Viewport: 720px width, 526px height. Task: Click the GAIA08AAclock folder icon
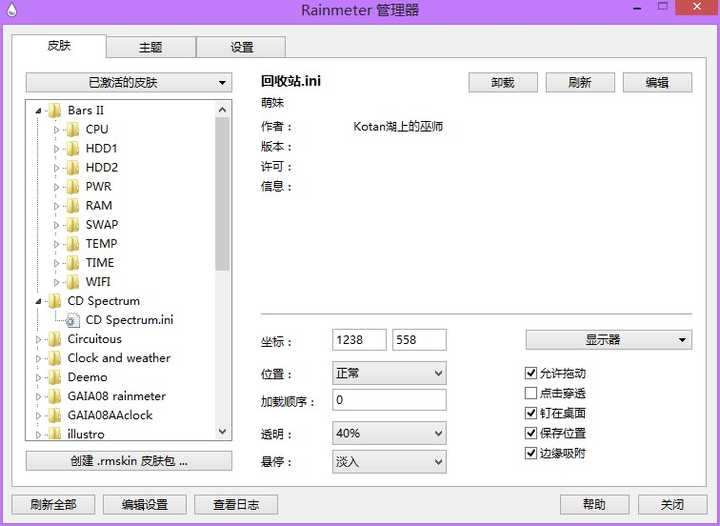click(x=55, y=415)
